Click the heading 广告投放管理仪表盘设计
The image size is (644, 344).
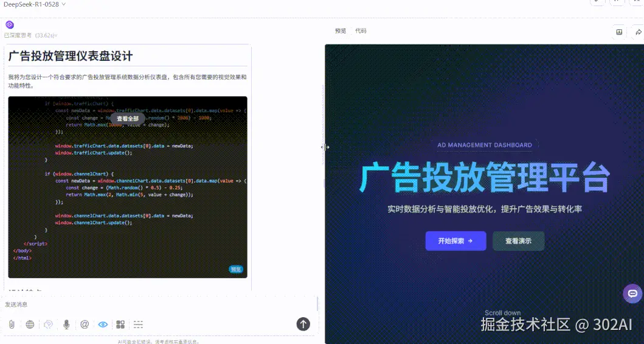[x=71, y=56]
